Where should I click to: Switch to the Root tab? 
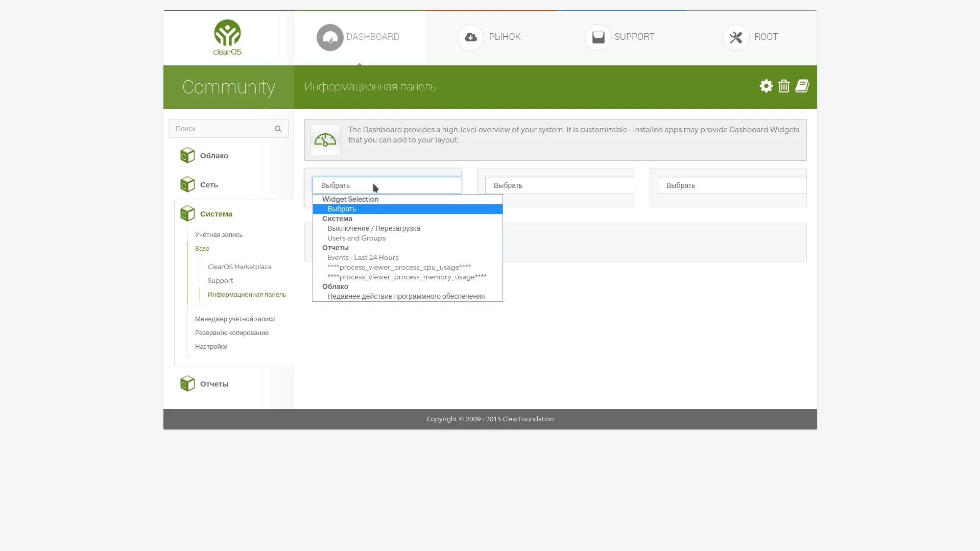pyautogui.click(x=752, y=37)
